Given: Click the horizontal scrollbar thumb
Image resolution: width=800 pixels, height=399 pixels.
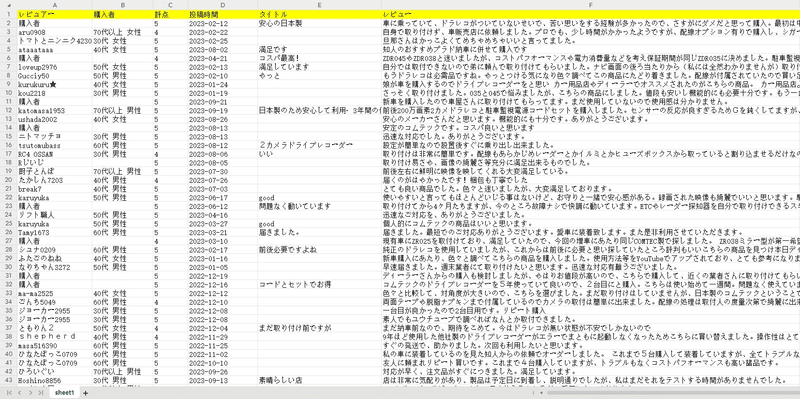Looking at the screenshot, I should tap(673, 393).
